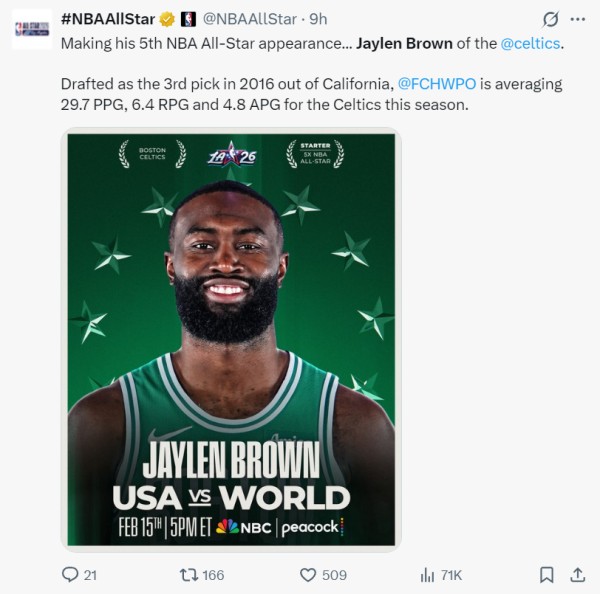Open the three-dot more options menu
This screenshot has height=594, width=600.
[578, 19]
